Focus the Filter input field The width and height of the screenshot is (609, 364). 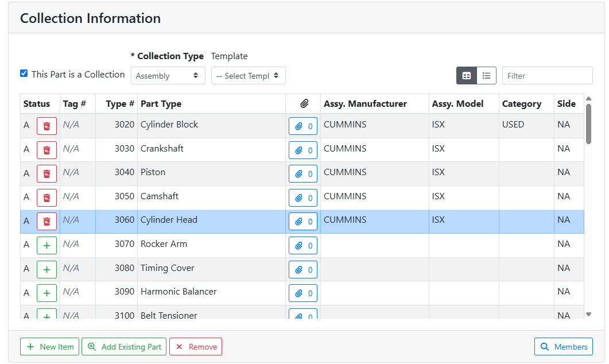pyautogui.click(x=546, y=76)
